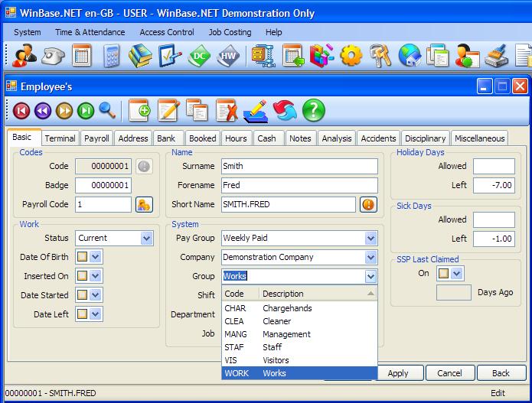Click the magnifying glass search icon
The image size is (532, 403).
(x=107, y=110)
